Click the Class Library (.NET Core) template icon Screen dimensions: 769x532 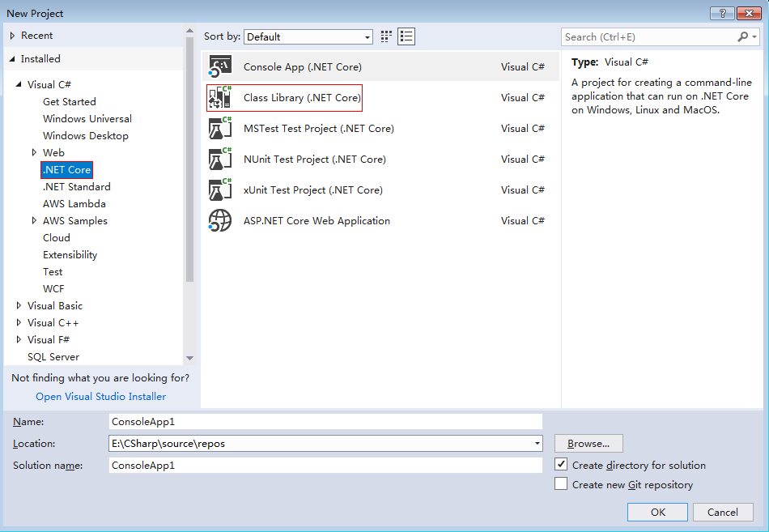[220, 97]
